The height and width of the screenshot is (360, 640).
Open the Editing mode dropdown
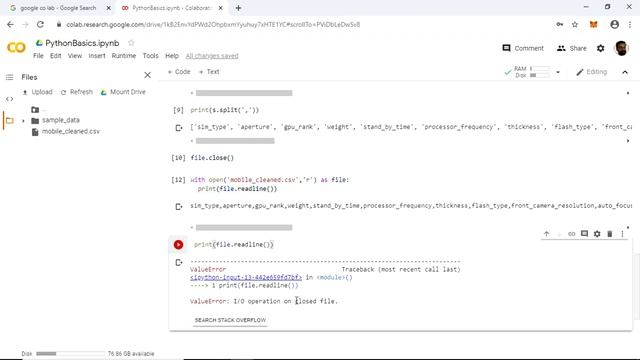pos(591,72)
